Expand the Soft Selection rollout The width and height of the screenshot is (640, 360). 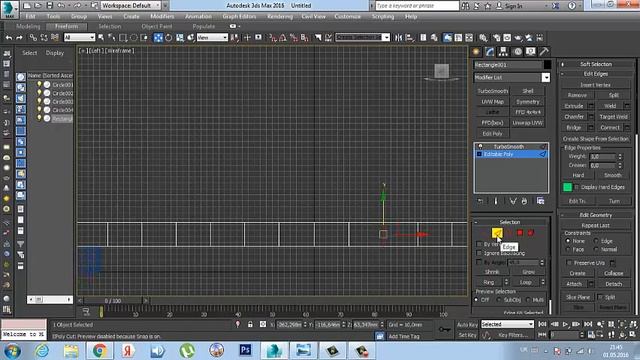pos(596,64)
